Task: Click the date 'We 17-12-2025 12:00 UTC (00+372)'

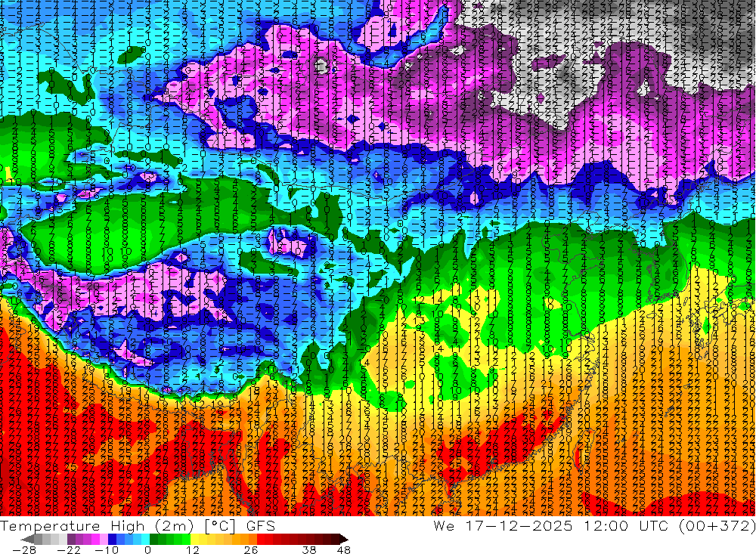Action: [594, 525]
